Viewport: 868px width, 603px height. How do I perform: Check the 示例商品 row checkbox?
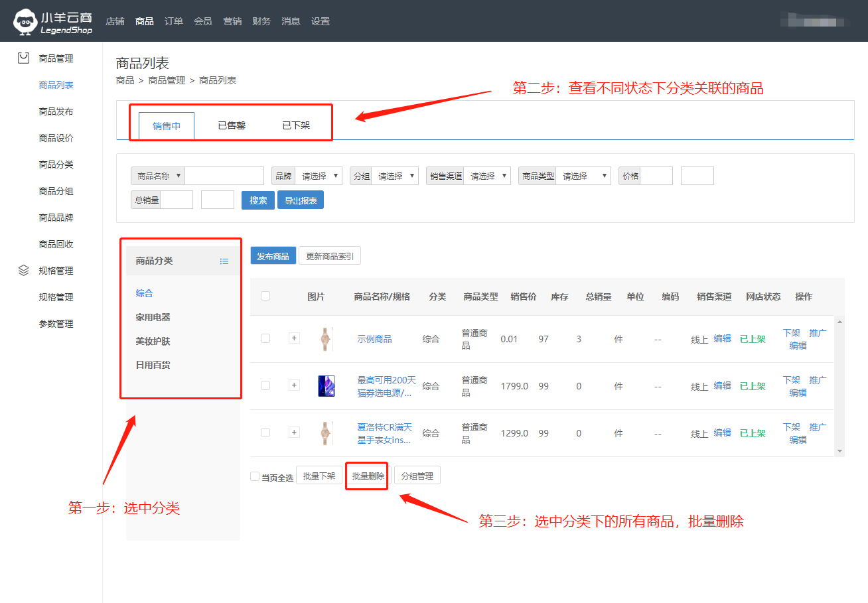click(x=265, y=338)
